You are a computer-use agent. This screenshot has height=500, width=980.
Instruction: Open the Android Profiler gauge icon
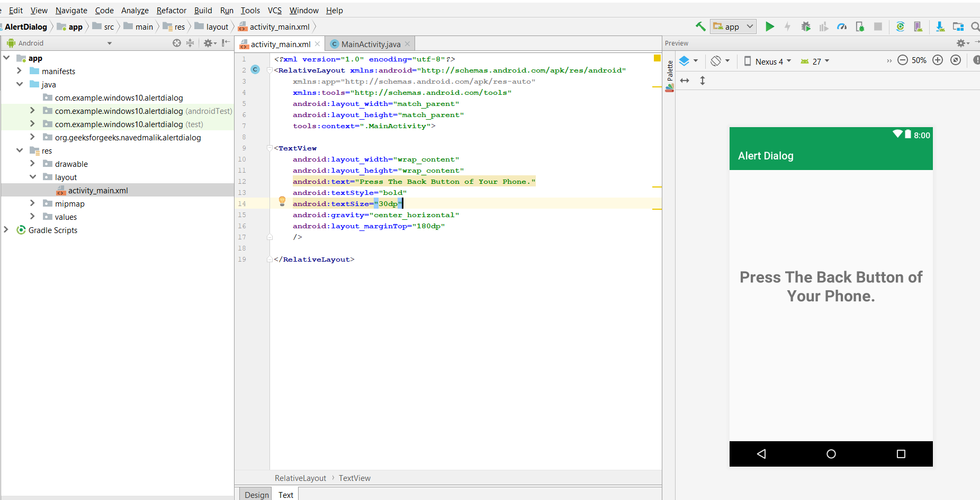pyautogui.click(x=841, y=26)
